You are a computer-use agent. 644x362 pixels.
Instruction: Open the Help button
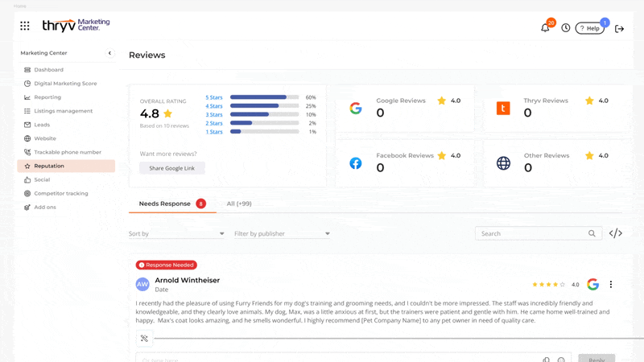point(590,28)
